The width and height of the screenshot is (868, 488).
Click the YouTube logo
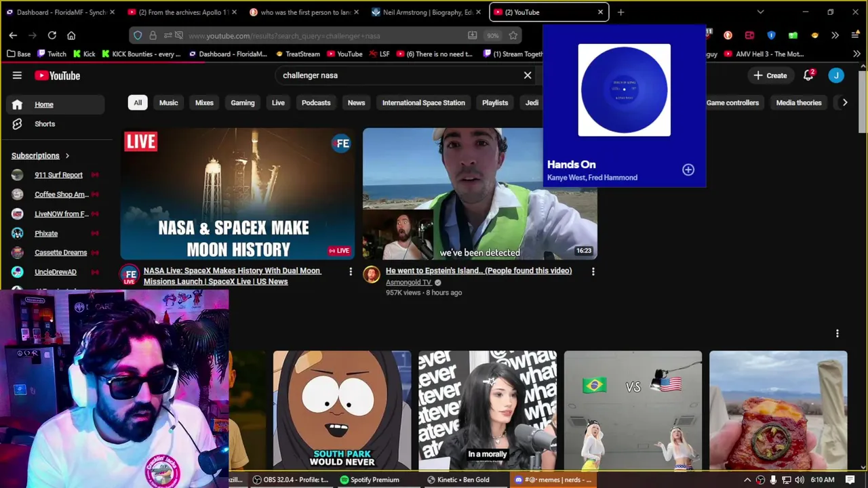click(x=58, y=75)
